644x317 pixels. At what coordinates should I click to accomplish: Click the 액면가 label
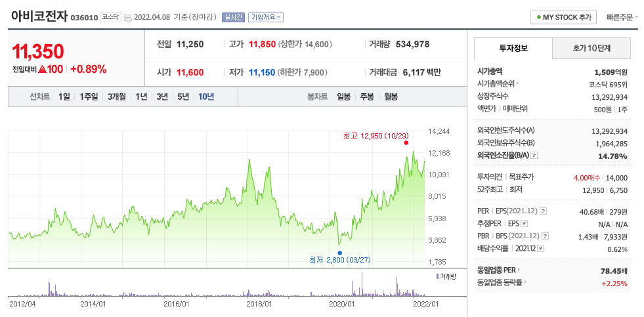click(486, 109)
